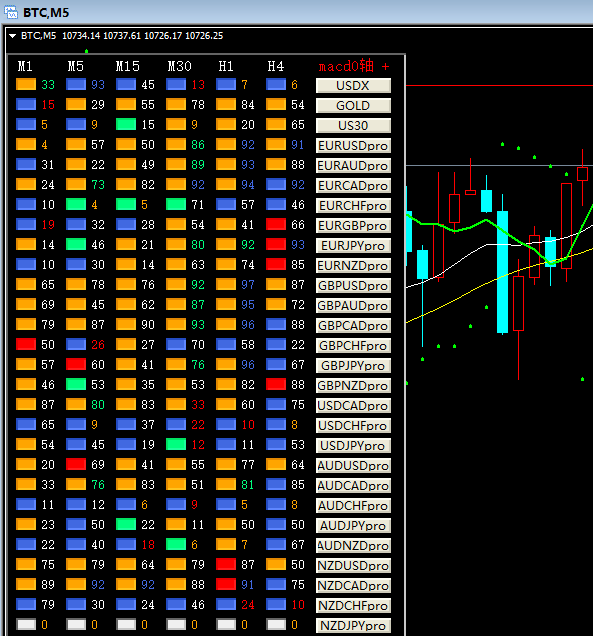Click the macd0轴 header label

click(x=346, y=66)
